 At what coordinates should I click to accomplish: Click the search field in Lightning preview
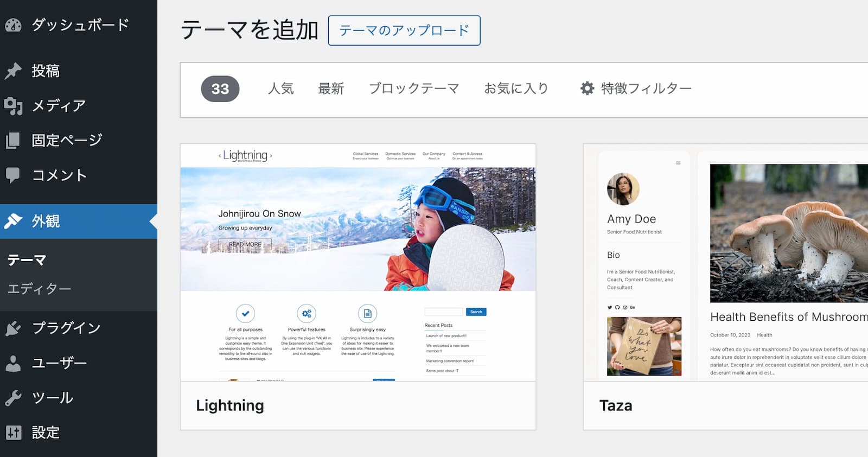pyautogui.click(x=444, y=312)
